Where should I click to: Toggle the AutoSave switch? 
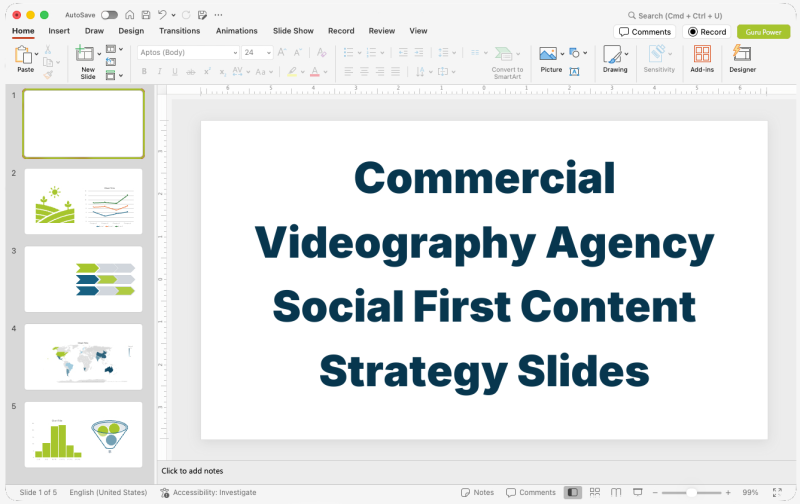tap(109, 15)
